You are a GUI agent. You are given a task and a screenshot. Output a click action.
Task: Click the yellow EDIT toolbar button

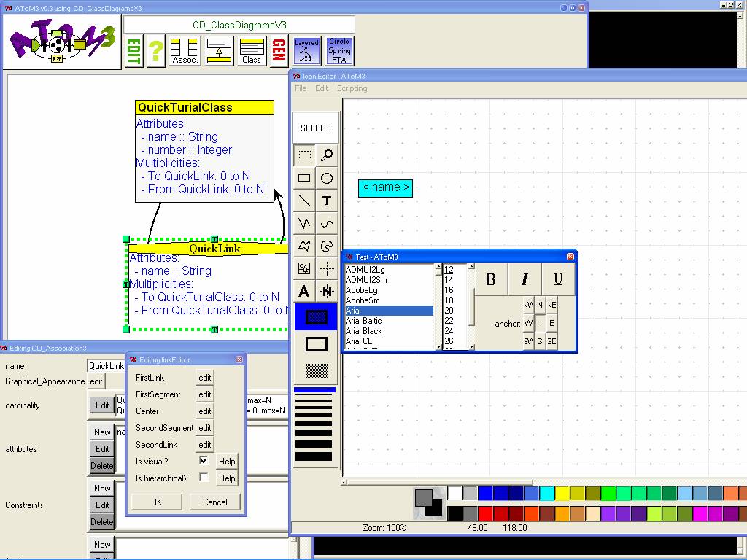click(x=134, y=50)
